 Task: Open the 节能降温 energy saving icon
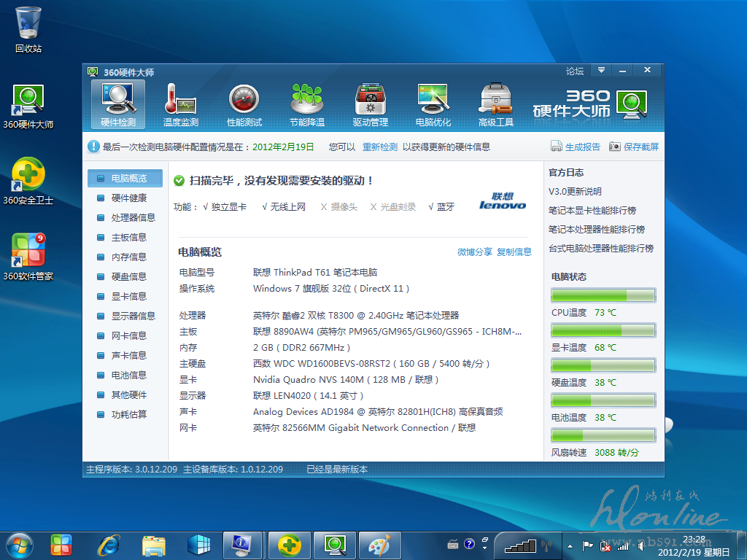(307, 104)
